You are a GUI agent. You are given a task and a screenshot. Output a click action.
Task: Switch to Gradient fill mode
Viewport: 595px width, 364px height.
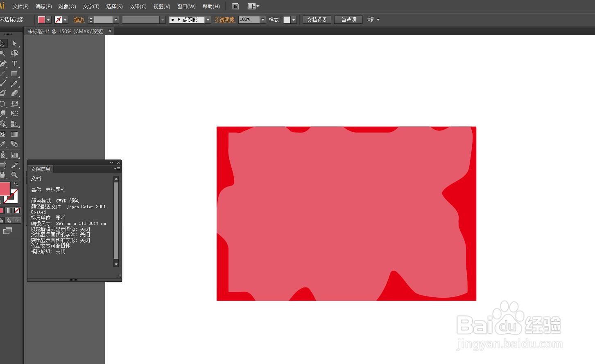coord(9,210)
